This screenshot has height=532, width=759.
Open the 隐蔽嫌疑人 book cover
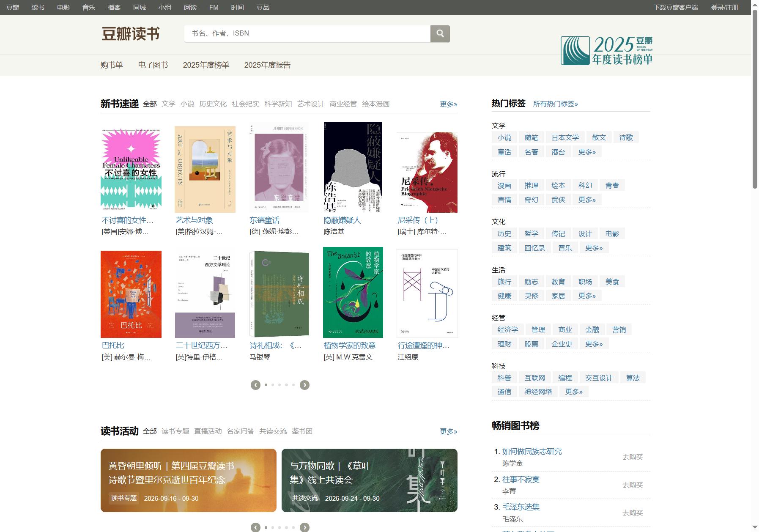(353, 167)
